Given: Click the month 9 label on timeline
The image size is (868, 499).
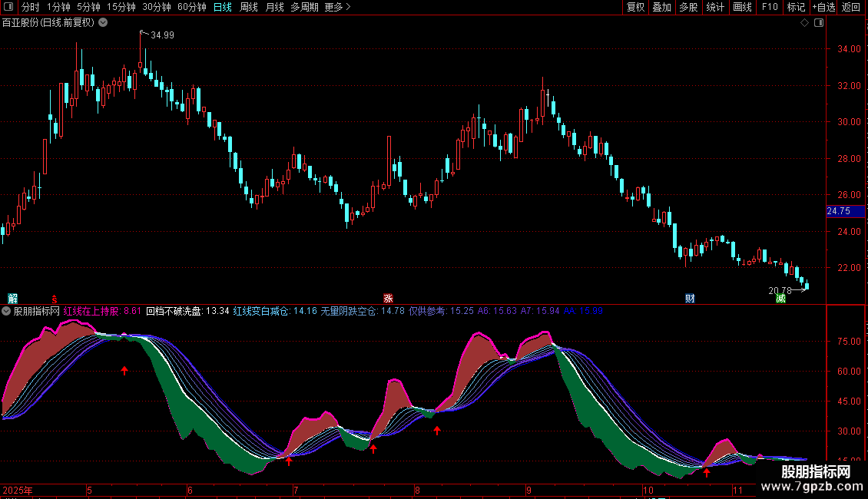Looking at the screenshot, I should coord(528,490).
